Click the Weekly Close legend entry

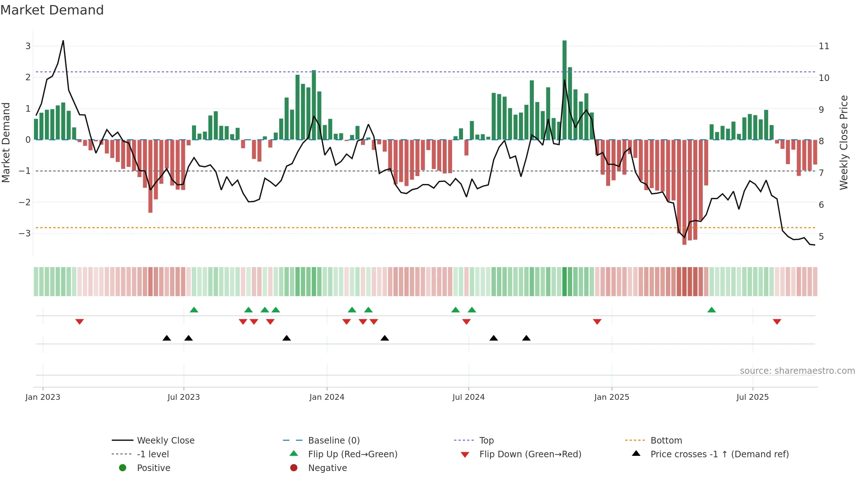tap(153, 440)
